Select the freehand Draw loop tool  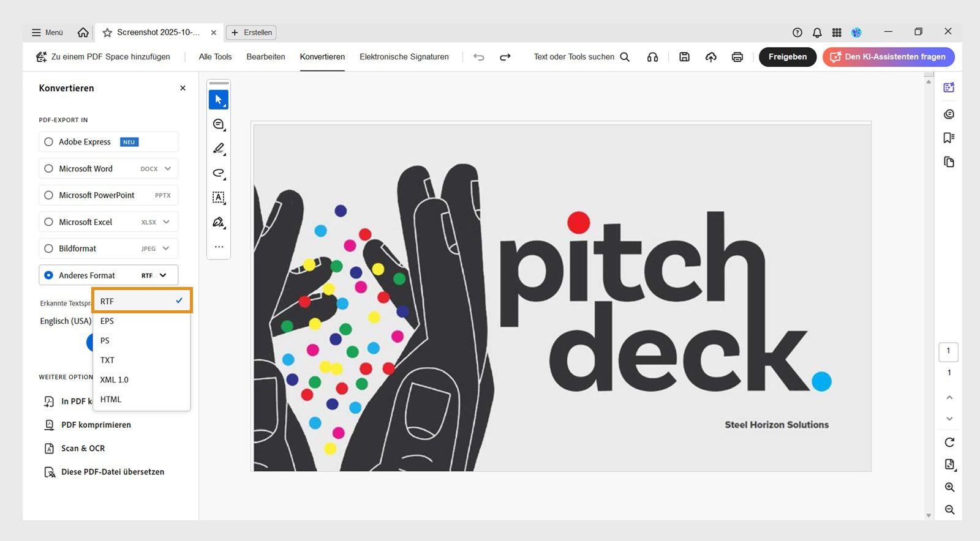coord(219,173)
